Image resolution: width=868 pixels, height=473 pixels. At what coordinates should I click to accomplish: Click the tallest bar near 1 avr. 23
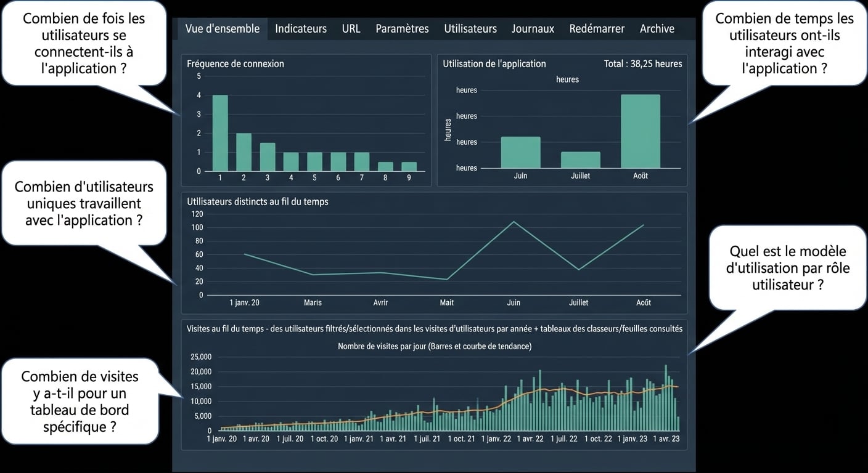(x=666, y=398)
